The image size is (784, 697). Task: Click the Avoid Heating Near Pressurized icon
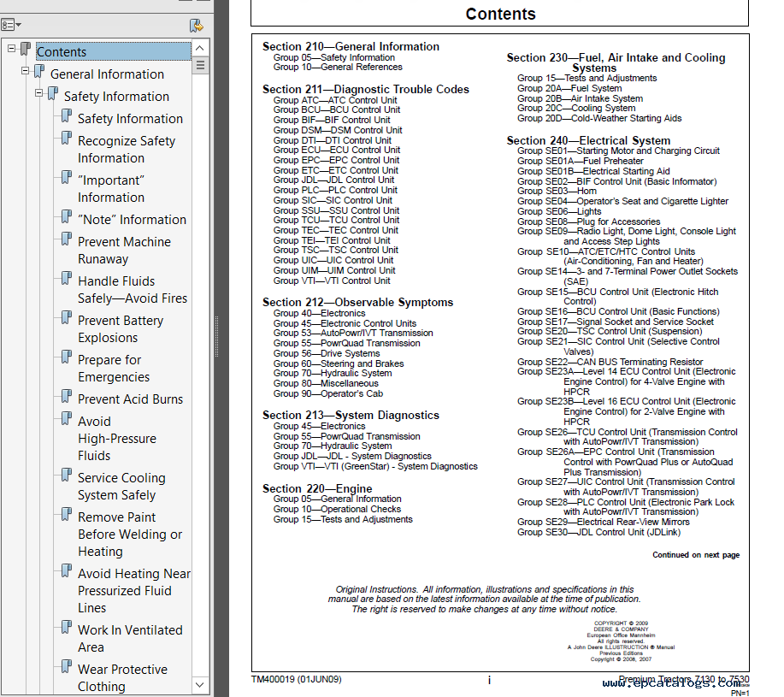(x=66, y=571)
